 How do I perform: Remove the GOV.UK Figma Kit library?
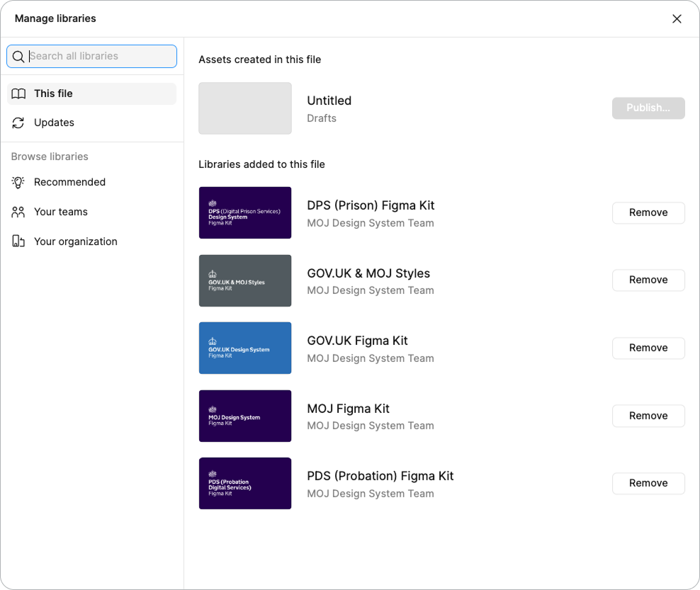tap(648, 348)
